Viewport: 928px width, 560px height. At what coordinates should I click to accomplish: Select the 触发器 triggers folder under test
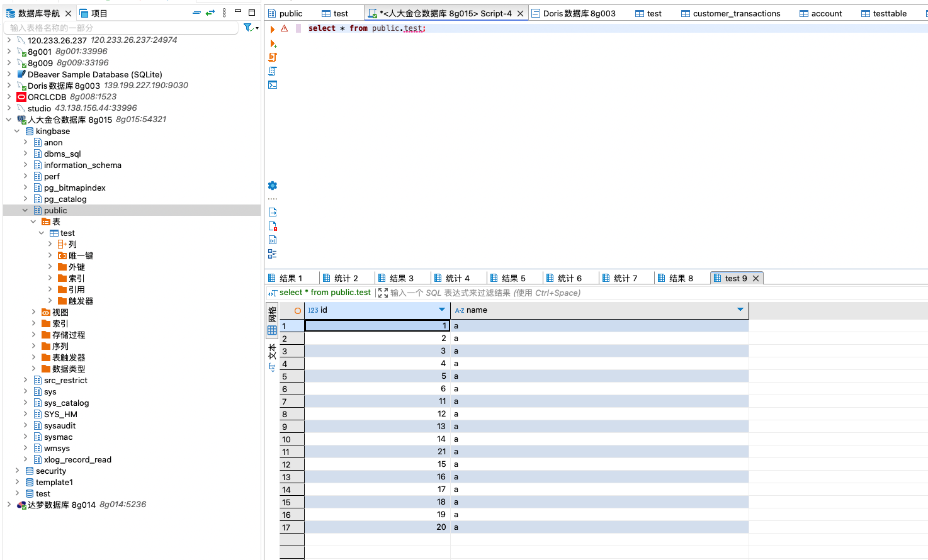(81, 301)
